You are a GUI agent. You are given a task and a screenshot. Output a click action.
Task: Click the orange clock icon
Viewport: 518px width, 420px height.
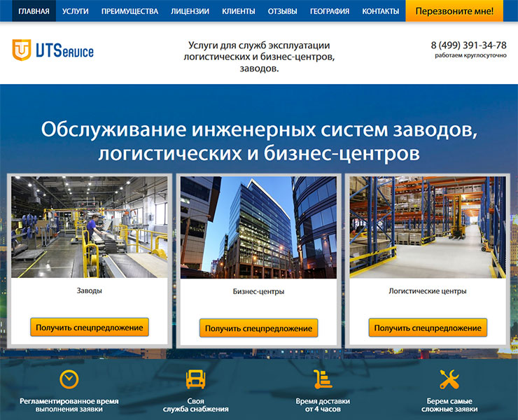click(x=69, y=379)
